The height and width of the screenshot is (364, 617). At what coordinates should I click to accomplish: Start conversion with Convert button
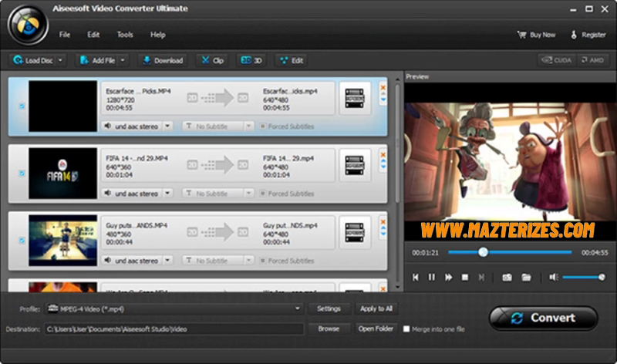click(x=544, y=318)
